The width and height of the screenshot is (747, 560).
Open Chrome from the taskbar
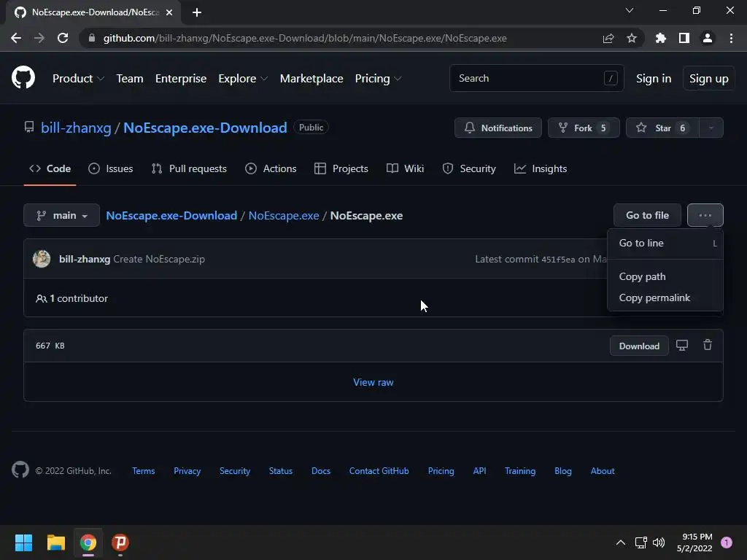coord(88,542)
